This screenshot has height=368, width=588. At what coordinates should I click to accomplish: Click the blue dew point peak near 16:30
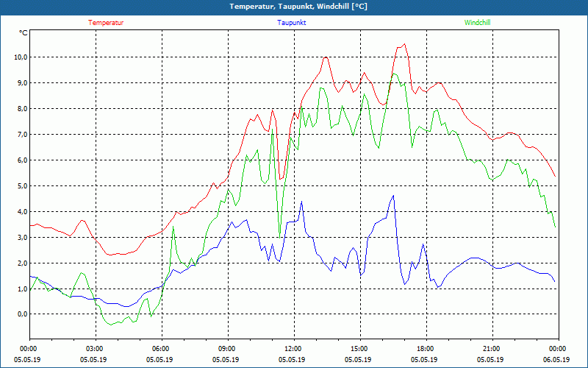pyautogui.click(x=393, y=196)
